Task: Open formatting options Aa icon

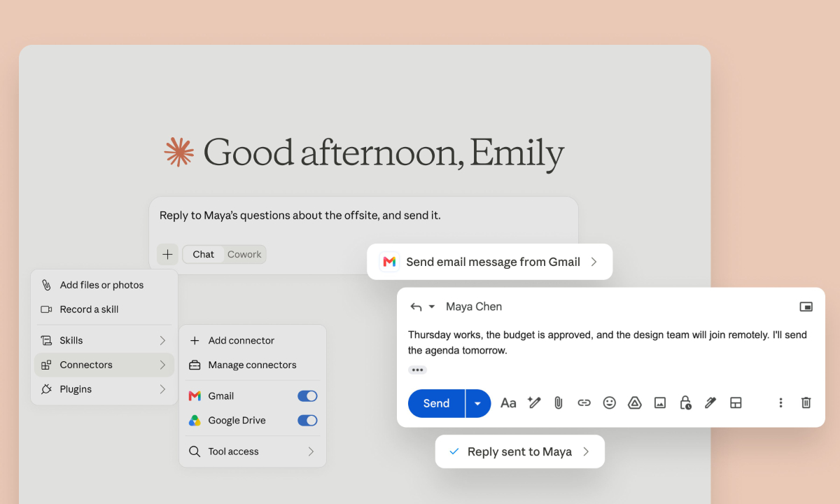Action: pos(508,403)
